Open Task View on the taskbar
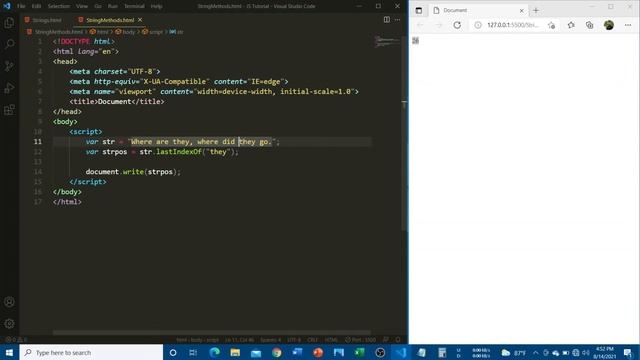Viewport: 640px width, 360px height. [x=193, y=352]
